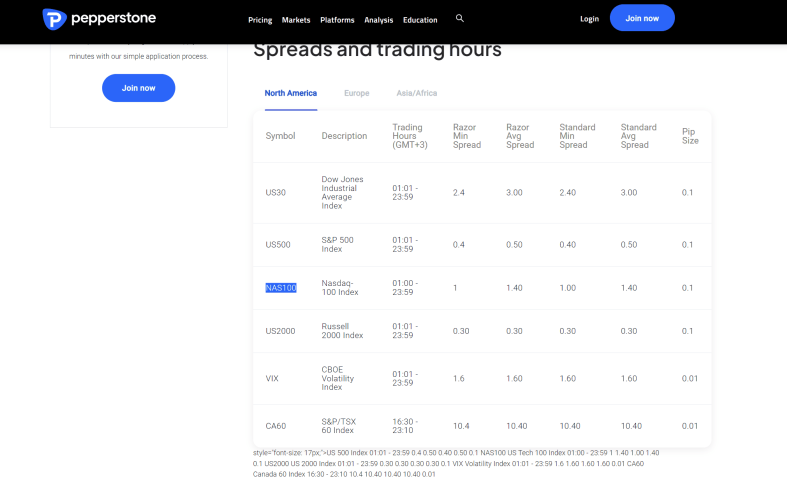
Task: Click the Spreads and trading hours heading
Action: point(377,51)
